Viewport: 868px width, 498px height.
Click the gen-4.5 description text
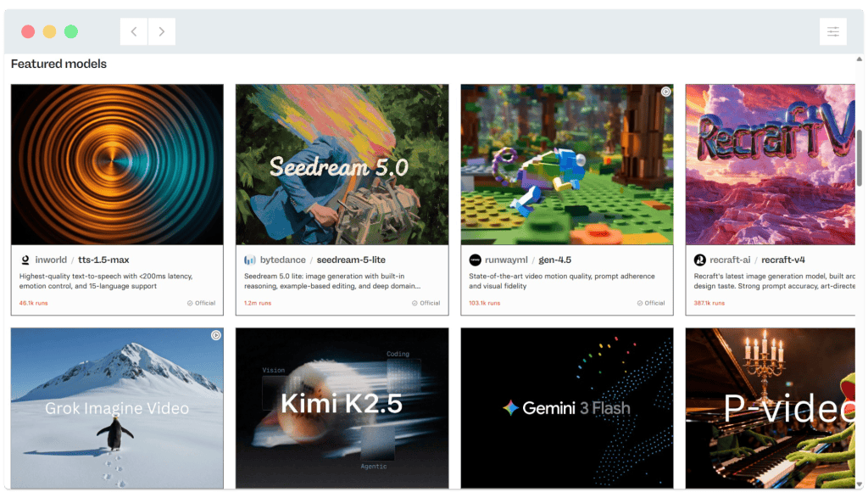pos(562,281)
